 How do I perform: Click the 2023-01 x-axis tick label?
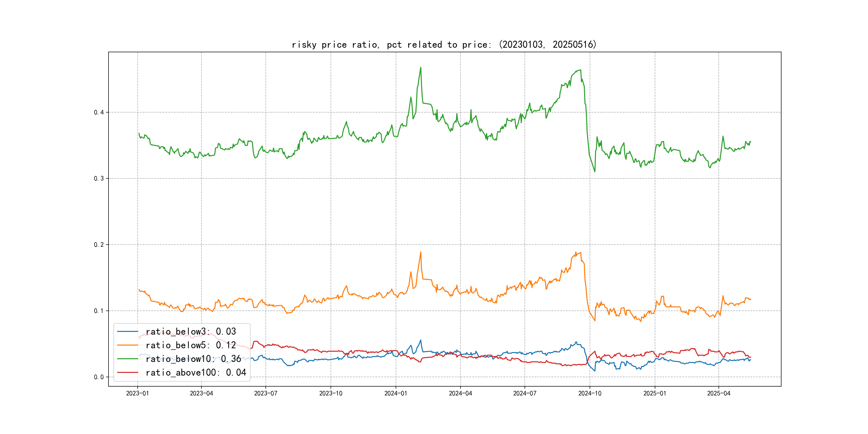coord(137,394)
